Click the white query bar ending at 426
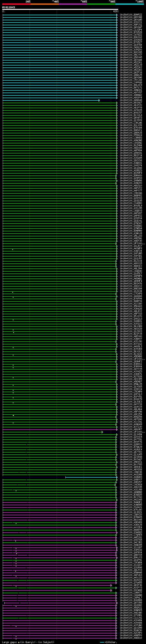 (60, 10)
